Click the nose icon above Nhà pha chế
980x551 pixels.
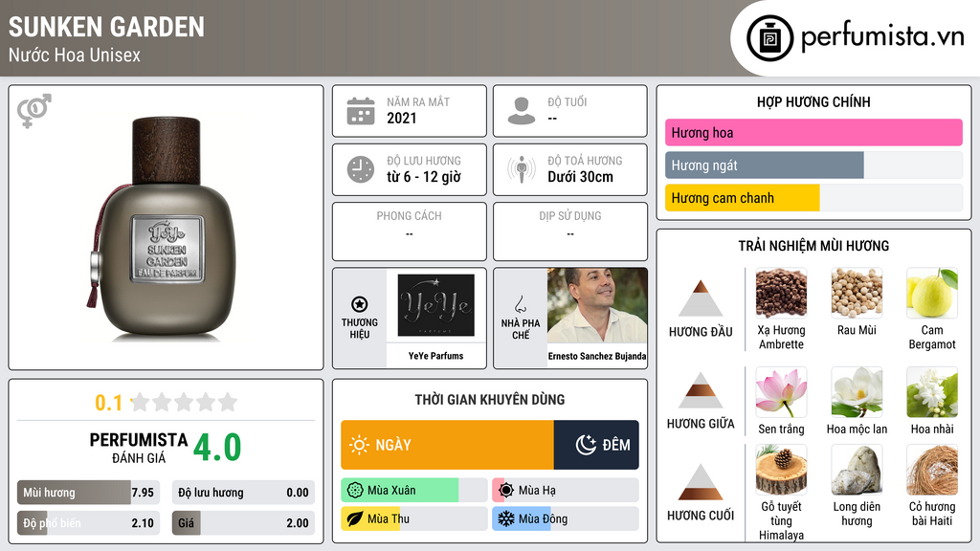coord(520,304)
